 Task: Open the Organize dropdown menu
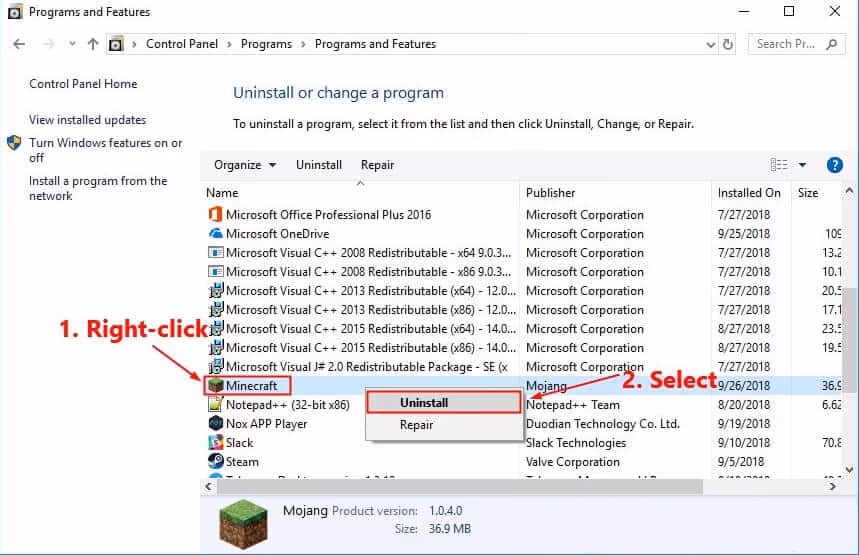click(x=245, y=165)
